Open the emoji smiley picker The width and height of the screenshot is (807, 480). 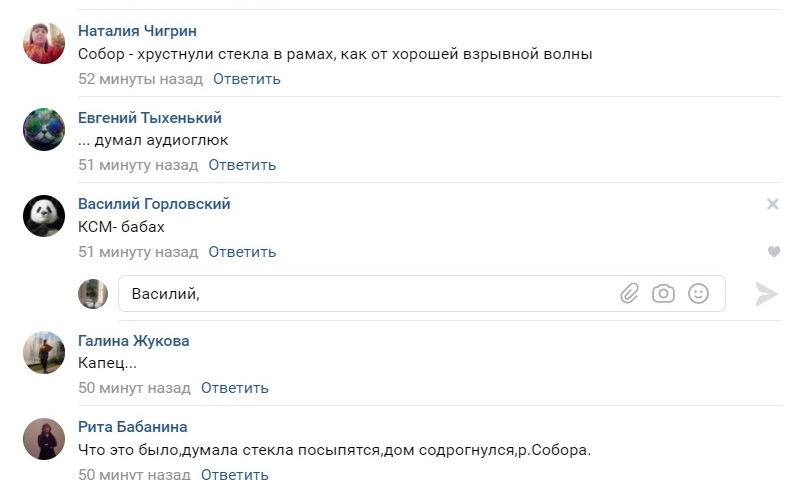[698, 294]
